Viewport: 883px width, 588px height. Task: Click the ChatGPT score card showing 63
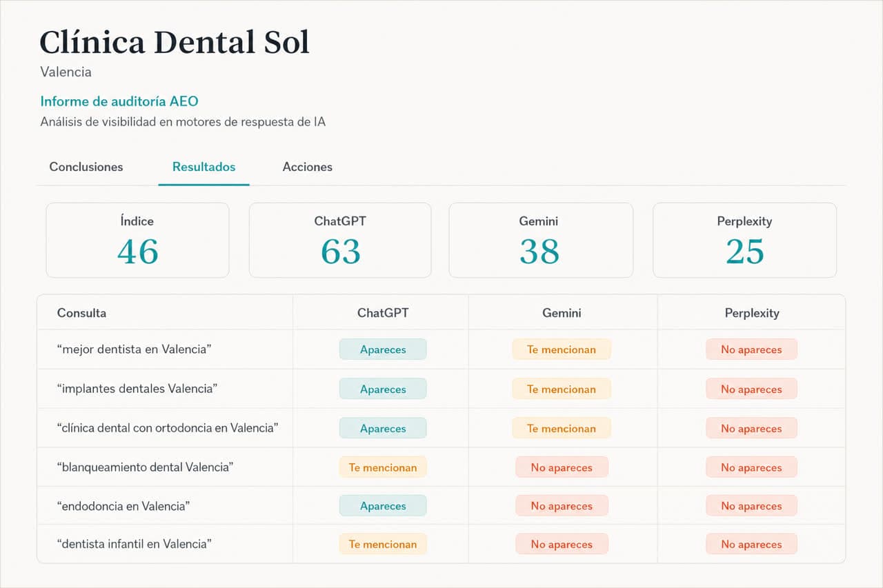(340, 240)
